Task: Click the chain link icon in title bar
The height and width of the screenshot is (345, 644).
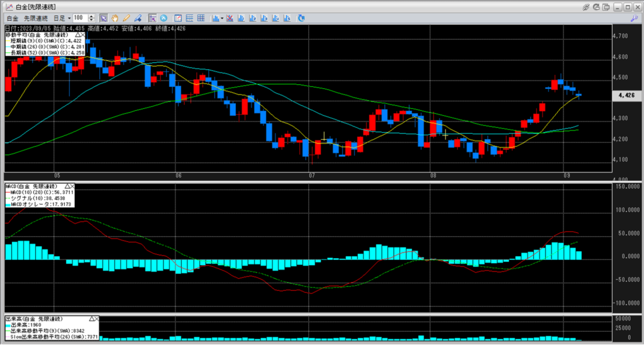Action: click(586, 6)
